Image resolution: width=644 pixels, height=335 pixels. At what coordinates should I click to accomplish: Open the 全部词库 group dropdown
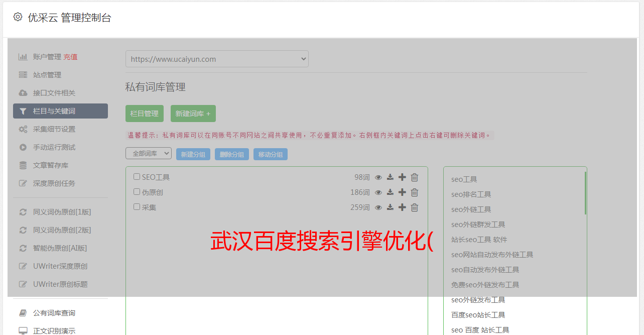coord(149,154)
